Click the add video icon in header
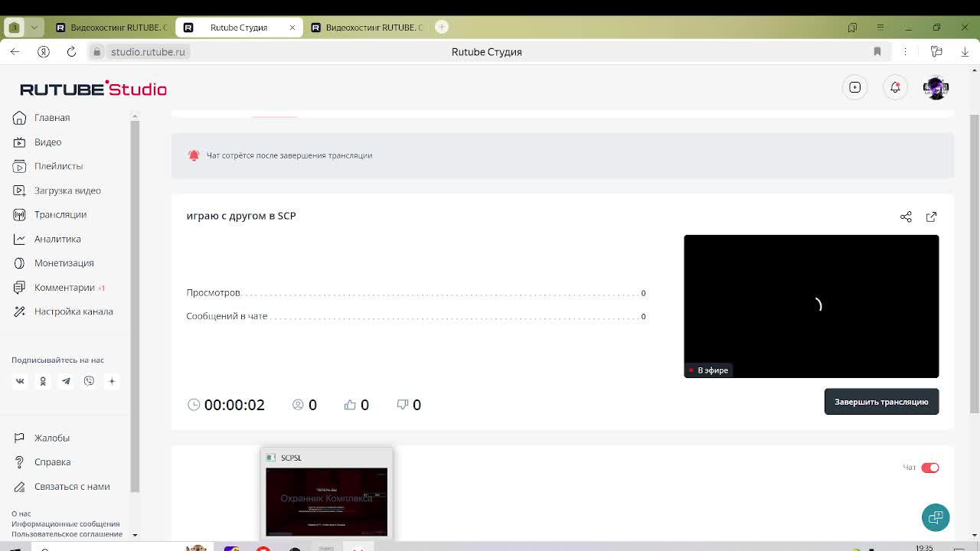 click(x=855, y=88)
